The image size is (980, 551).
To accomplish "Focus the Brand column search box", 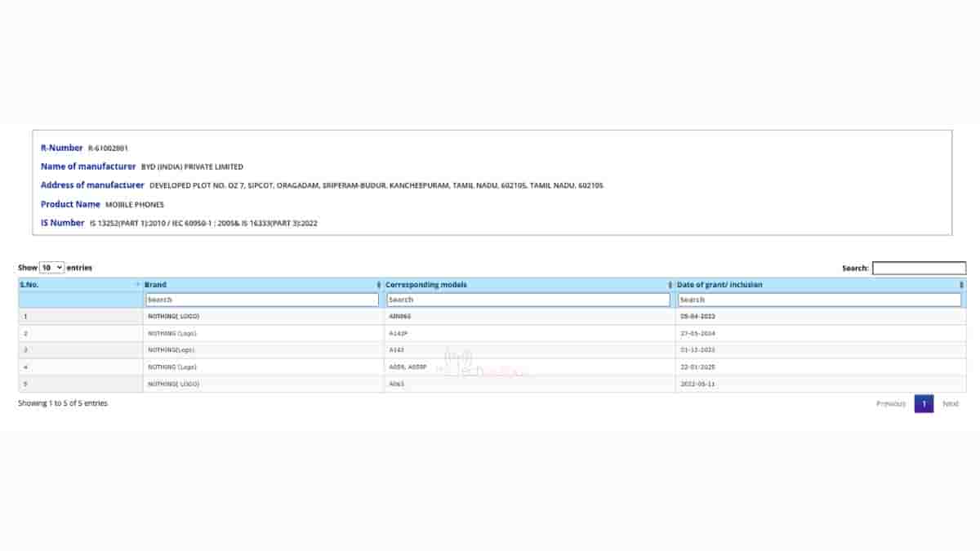I will (x=262, y=300).
